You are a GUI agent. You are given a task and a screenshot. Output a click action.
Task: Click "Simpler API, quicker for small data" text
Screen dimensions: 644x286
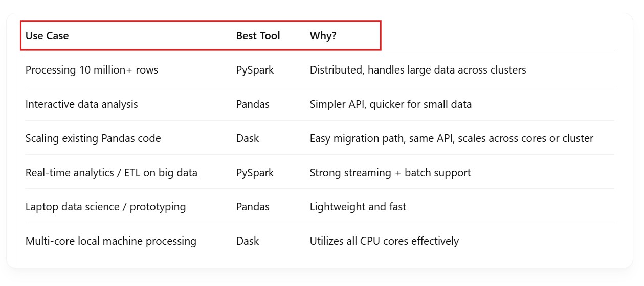[390, 104]
